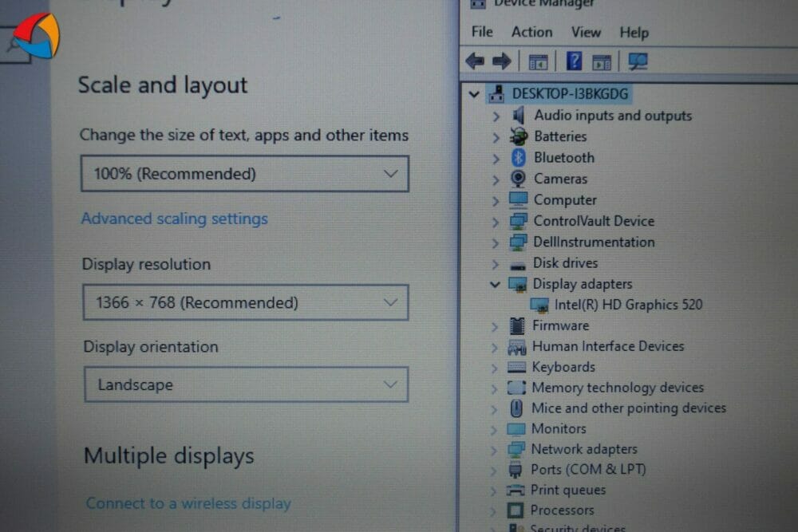The image size is (798, 532).
Task: Select the DellInstrumentation label
Action: click(x=594, y=242)
